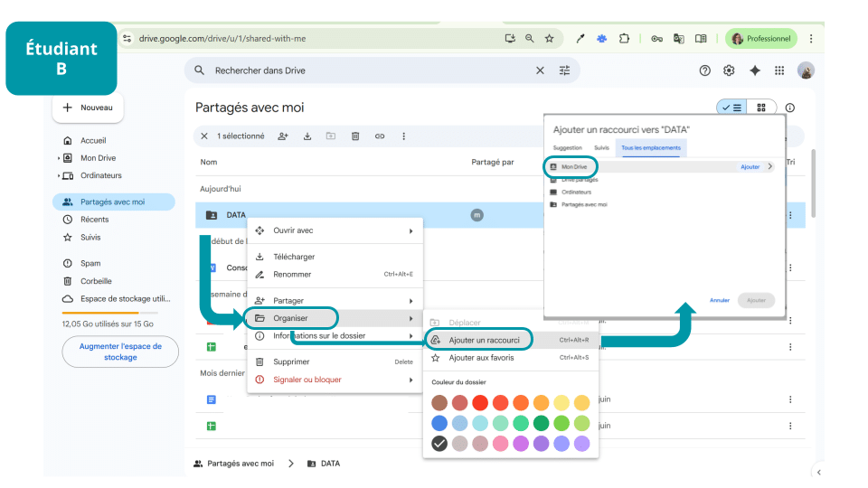Click the trash icon in the selection toolbar
This screenshot has height=488, width=868.
point(355,136)
